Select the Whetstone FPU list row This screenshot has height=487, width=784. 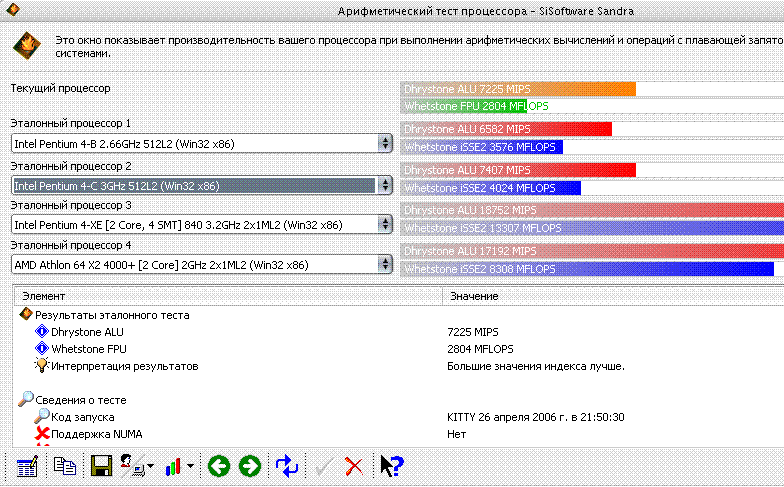[x=399, y=349]
